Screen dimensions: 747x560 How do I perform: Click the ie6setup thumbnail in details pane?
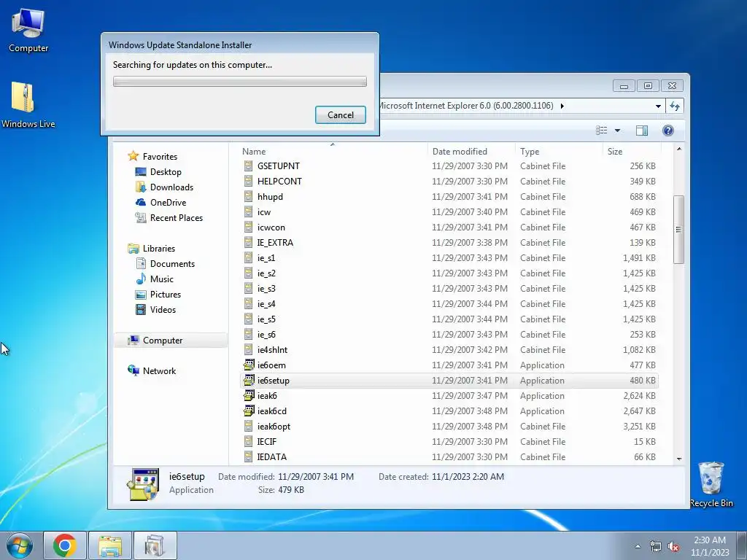click(x=143, y=484)
